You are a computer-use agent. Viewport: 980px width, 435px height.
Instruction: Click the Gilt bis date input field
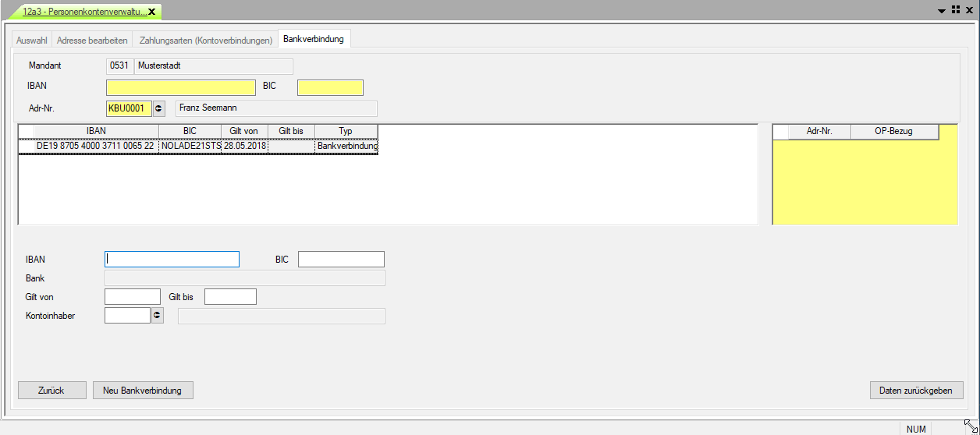(x=230, y=297)
